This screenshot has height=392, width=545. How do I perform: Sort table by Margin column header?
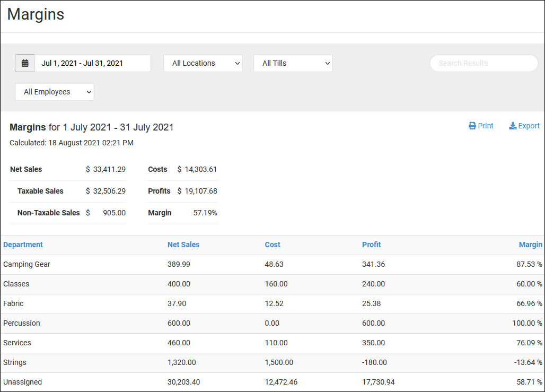pos(530,245)
